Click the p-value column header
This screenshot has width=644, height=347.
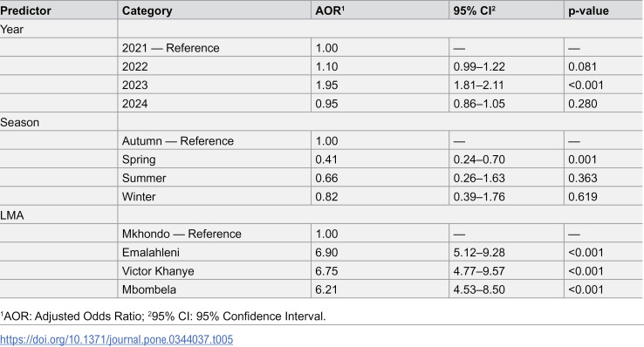[588, 10]
